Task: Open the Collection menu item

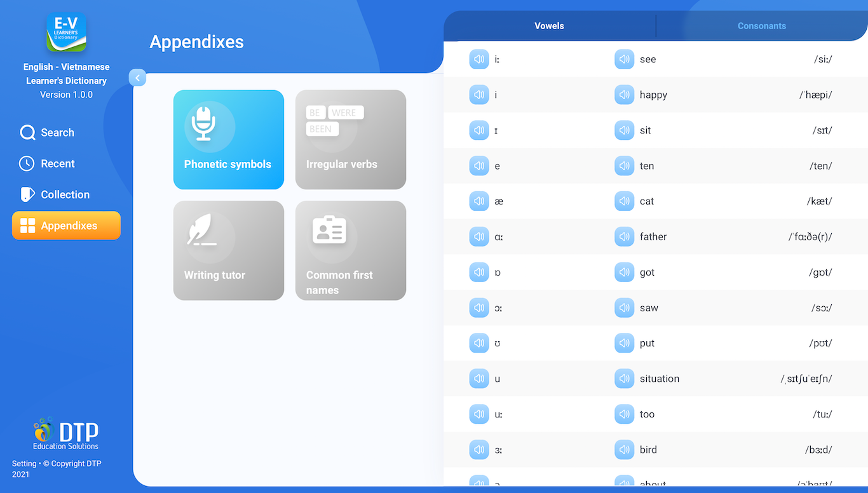Action: tap(66, 195)
